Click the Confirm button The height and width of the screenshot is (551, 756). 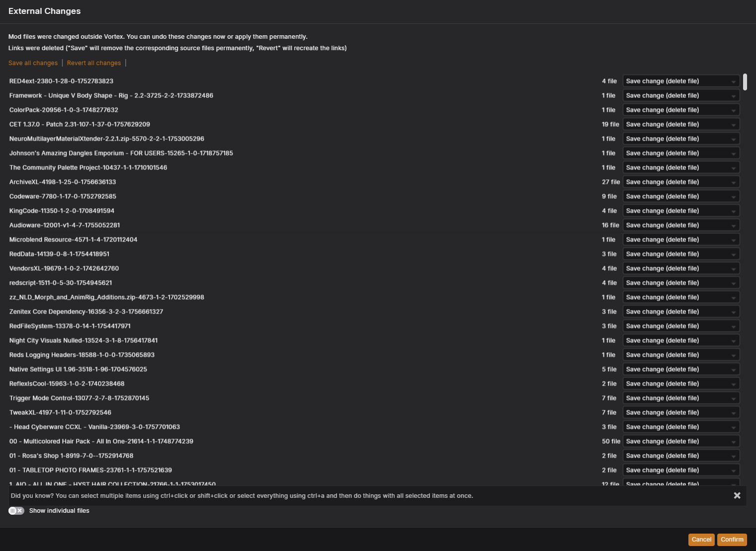[x=732, y=540]
